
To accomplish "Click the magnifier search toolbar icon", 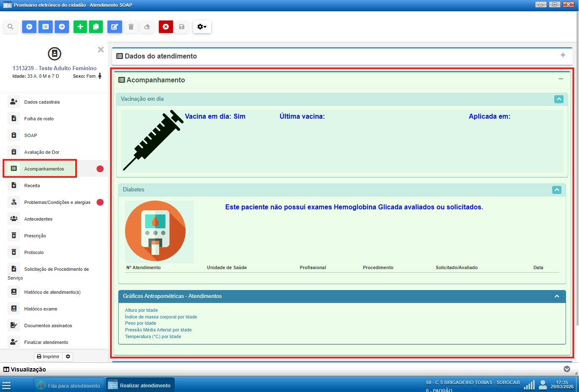I will 10,27.
